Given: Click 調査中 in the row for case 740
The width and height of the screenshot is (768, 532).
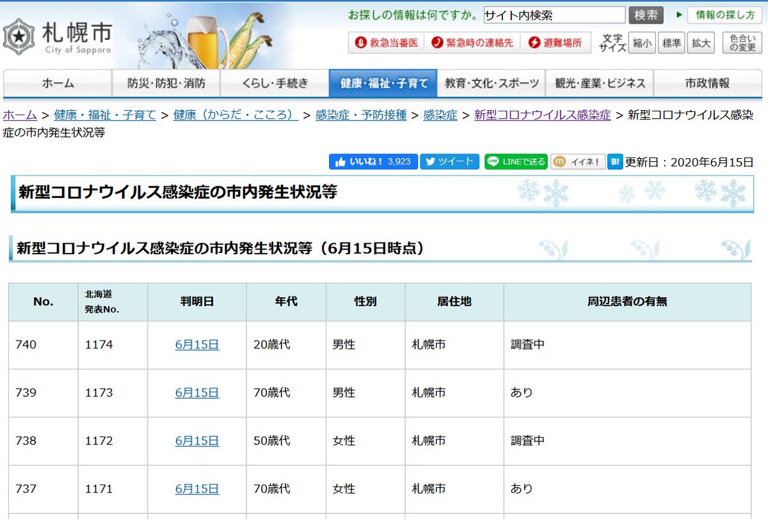Looking at the screenshot, I should point(527,344).
